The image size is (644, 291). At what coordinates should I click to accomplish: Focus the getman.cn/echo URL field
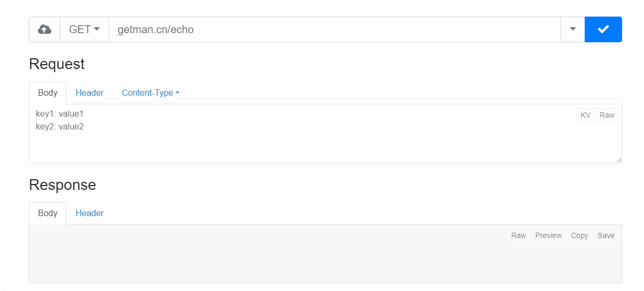(335, 29)
